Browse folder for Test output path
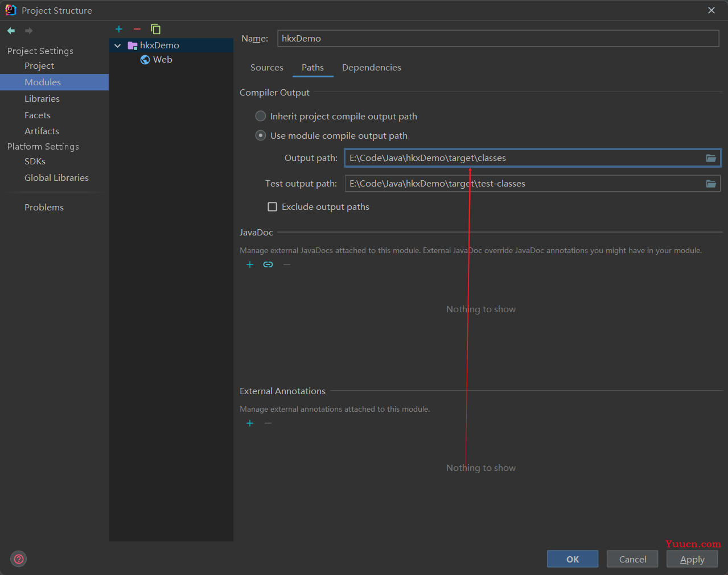The image size is (728, 575). pyautogui.click(x=711, y=184)
